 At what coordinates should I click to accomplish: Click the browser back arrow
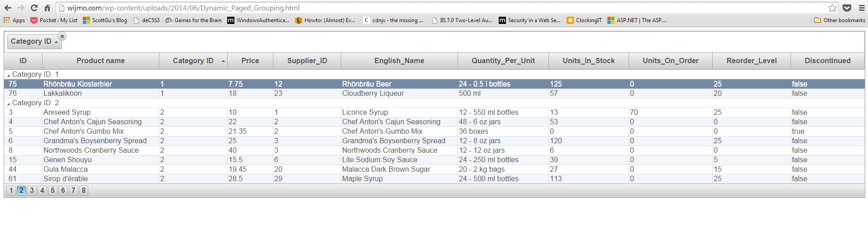8,8
